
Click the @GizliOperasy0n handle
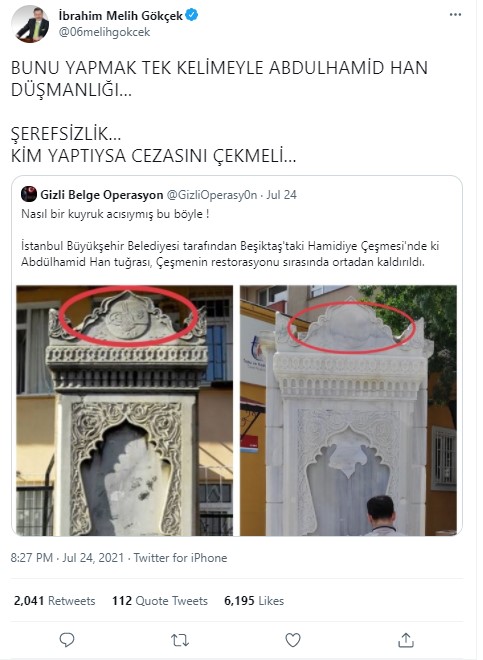click(212, 195)
